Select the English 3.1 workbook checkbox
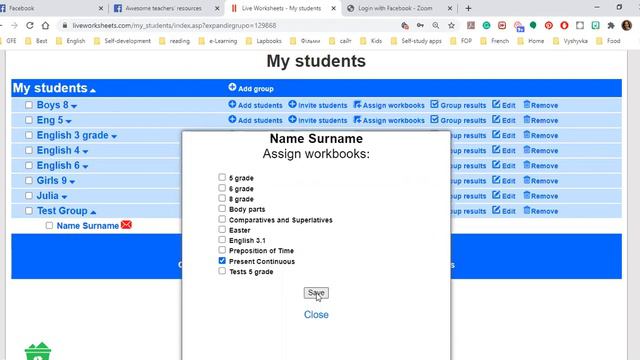640x360 pixels. pyautogui.click(x=222, y=240)
